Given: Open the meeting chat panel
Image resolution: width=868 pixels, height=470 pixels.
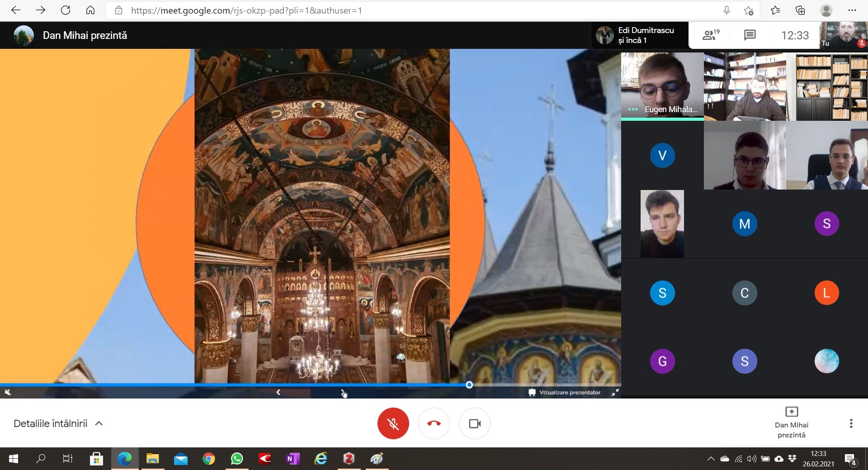Looking at the screenshot, I should tap(750, 35).
